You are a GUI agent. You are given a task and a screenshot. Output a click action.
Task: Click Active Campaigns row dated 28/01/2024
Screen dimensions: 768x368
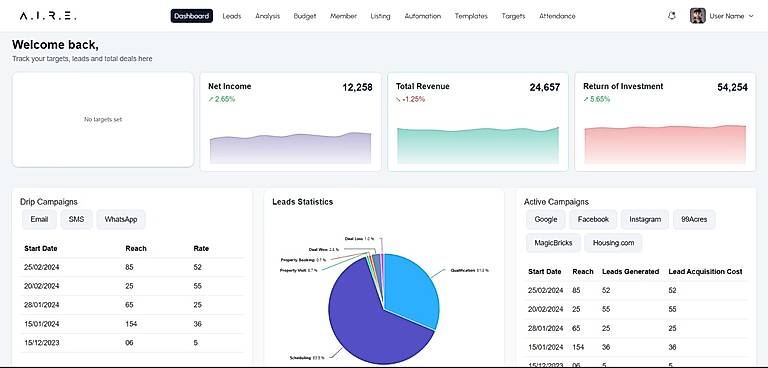point(636,328)
